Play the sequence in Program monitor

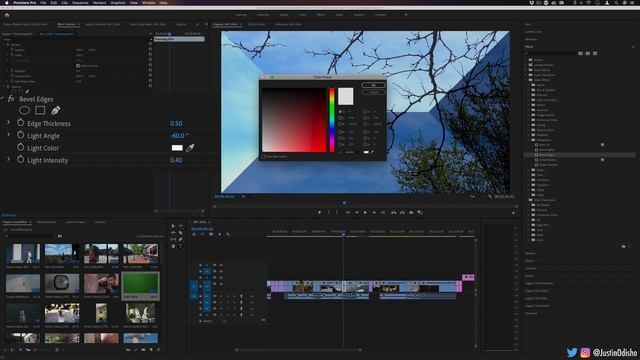(365, 212)
